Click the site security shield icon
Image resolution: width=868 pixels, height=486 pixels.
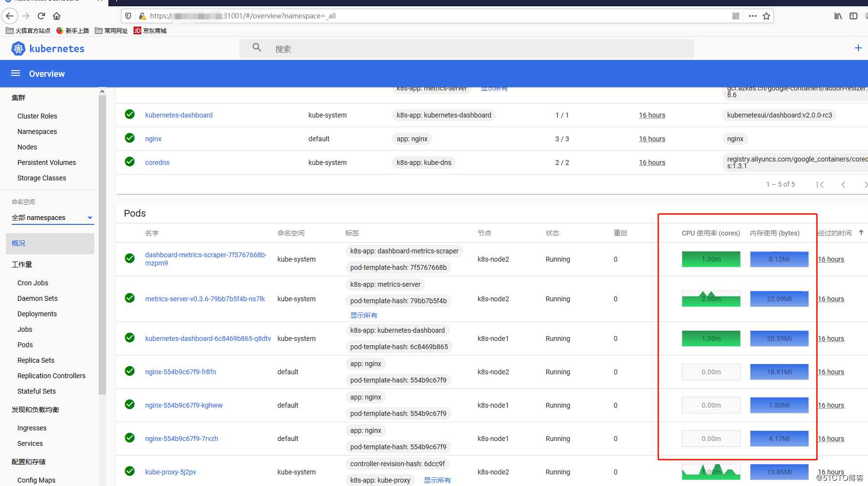coord(128,16)
